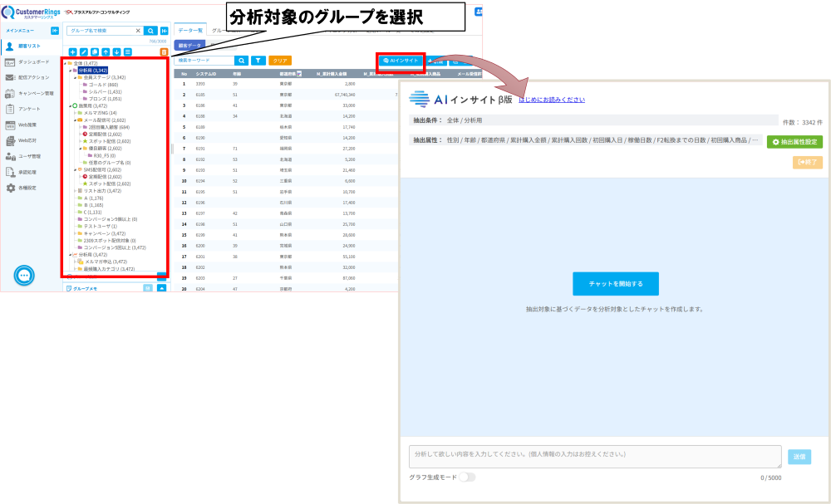The width and height of the screenshot is (831, 504).
Task: Delete the group with orange trash icon
Action: 164,51
